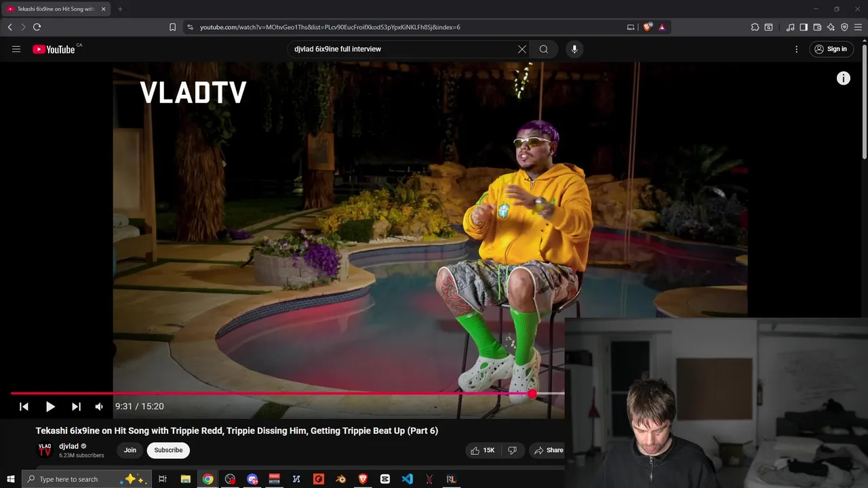Reload the current YouTube page
This screenshot has width=868, height=488.
click(37, 27)
